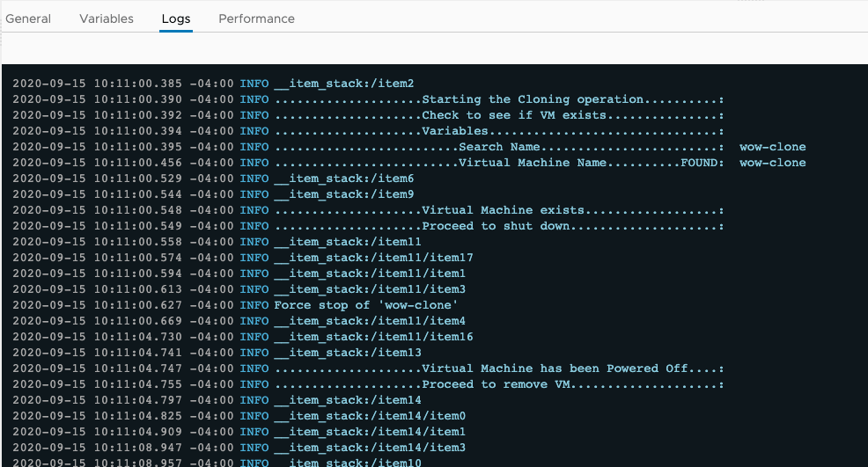Click the 'Check to see if VM exists' log entry
The width and height of the screenshot is (868, 467).
pos(499,115)
